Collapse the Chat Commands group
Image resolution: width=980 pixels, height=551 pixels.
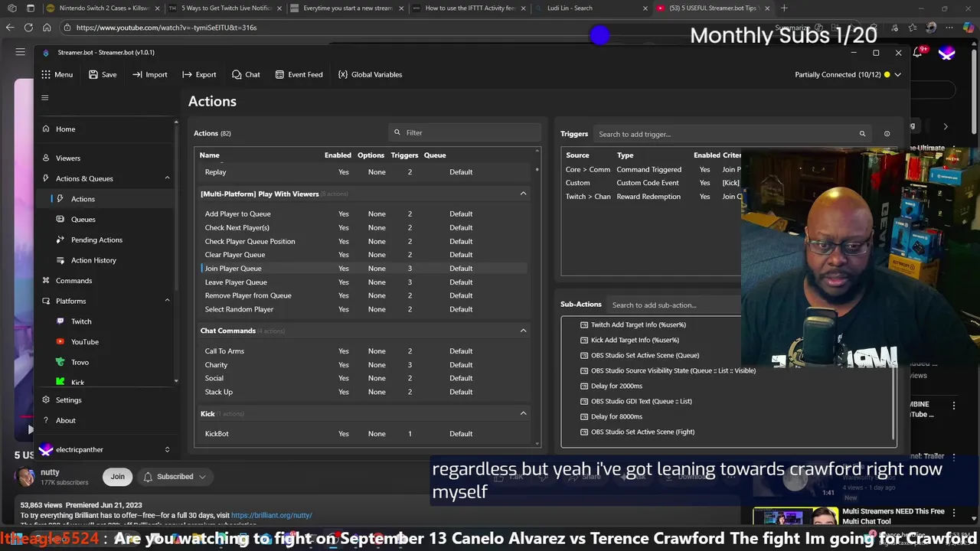coord(523,331)
